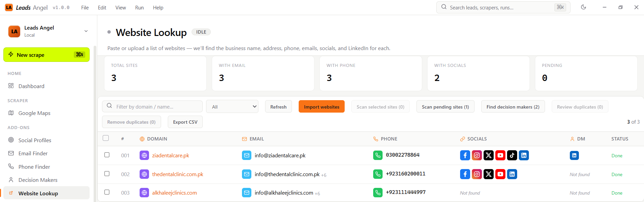
Task: Click the Refresh button
Action: point(278,107)
